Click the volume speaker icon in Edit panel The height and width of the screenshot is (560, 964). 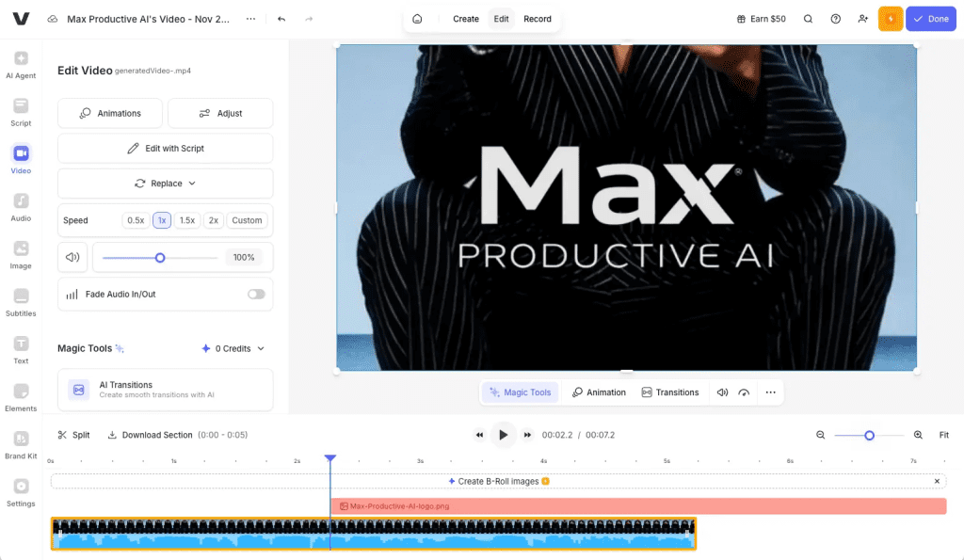(x=72, y=257)
